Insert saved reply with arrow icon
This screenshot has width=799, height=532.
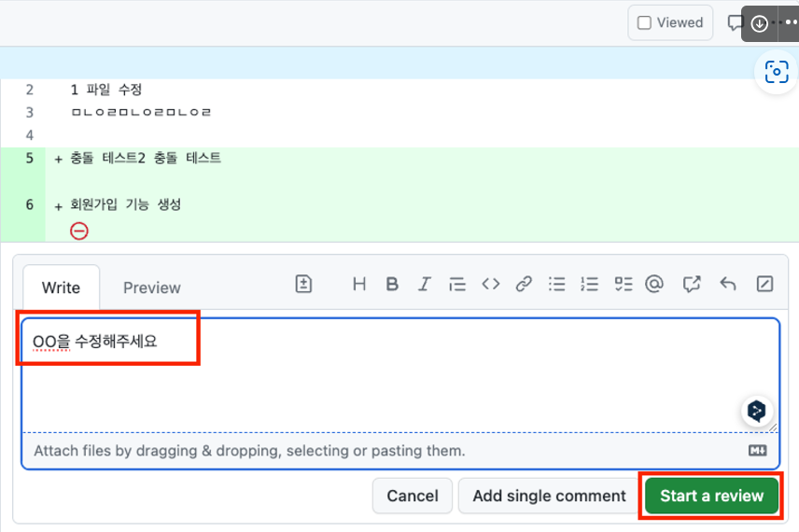pyautogui.click(x=728, y=284)
